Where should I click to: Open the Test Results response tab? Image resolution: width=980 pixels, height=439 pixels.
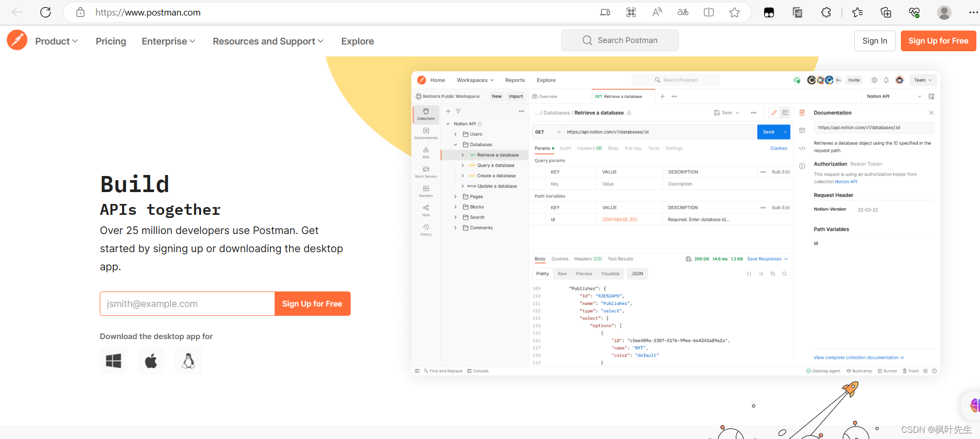click(x=620, y=259)
